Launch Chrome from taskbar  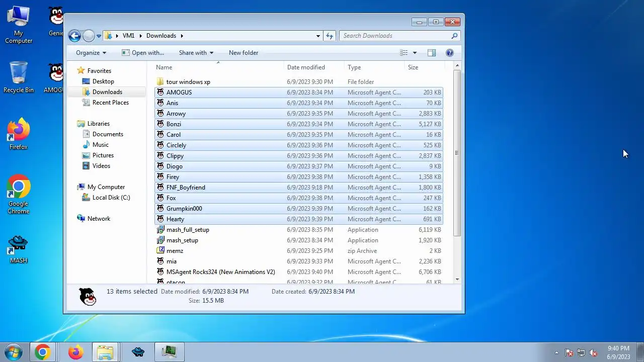tap(42, 352)
